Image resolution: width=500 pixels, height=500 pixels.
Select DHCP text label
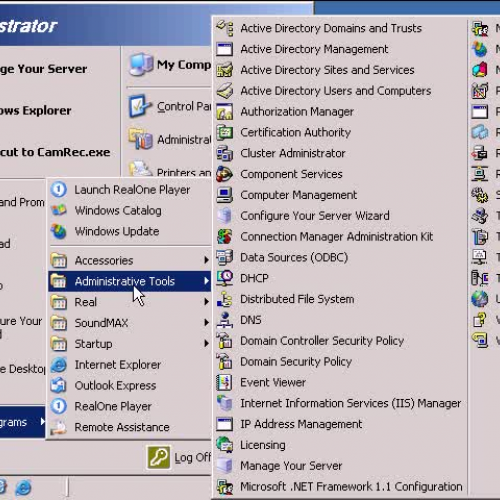(x=254, y=278)
